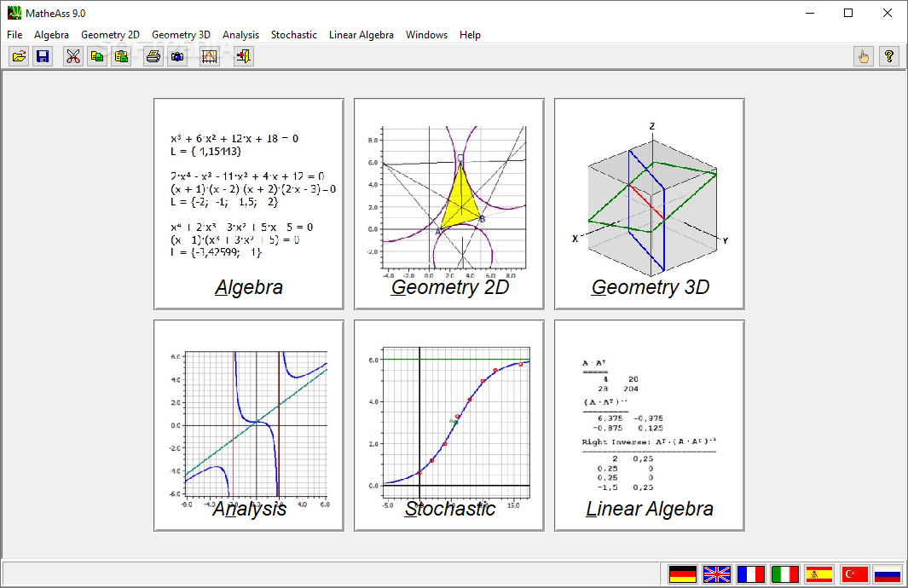Click the question mark help icon
Viewport: 908px width, 588px height.
tap(889, 56)
